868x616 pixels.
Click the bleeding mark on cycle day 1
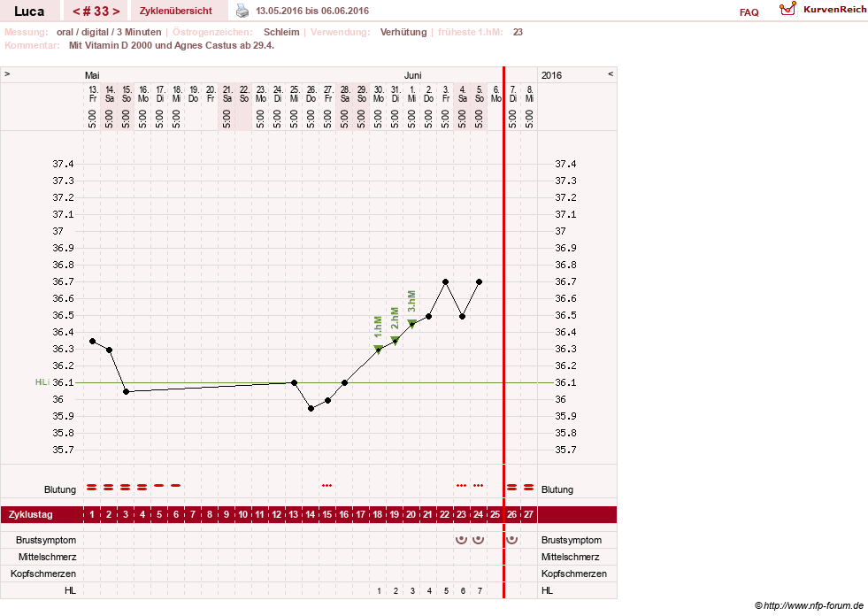[92, 488]
